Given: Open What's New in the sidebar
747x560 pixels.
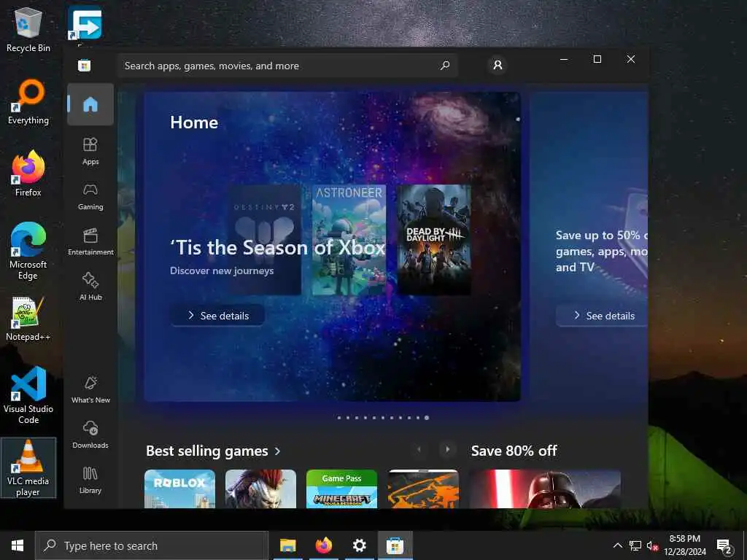Looking at the screenshot, I should pos(90,389).
